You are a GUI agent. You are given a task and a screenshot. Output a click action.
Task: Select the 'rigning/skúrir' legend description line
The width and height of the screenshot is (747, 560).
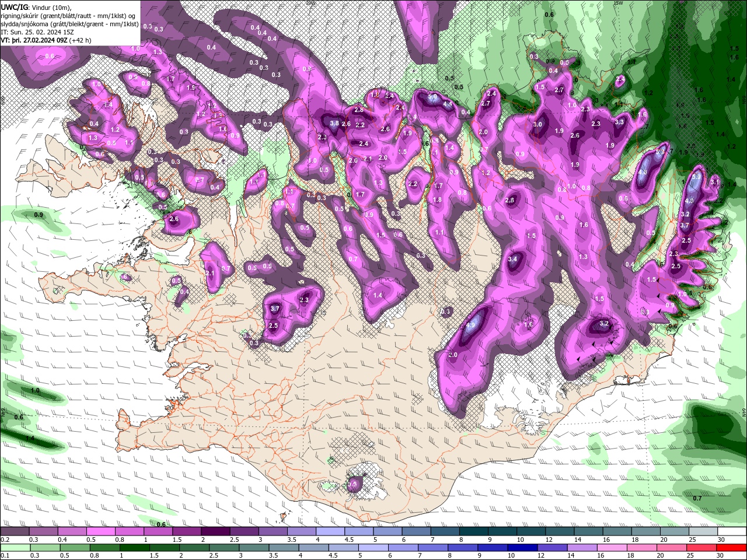(x=69, y=16)
